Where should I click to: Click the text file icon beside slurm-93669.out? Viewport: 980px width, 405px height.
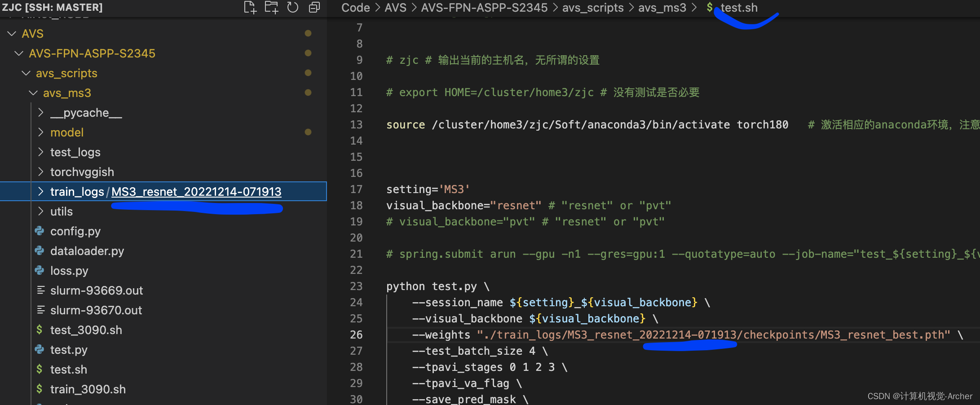tap(40, 290)
